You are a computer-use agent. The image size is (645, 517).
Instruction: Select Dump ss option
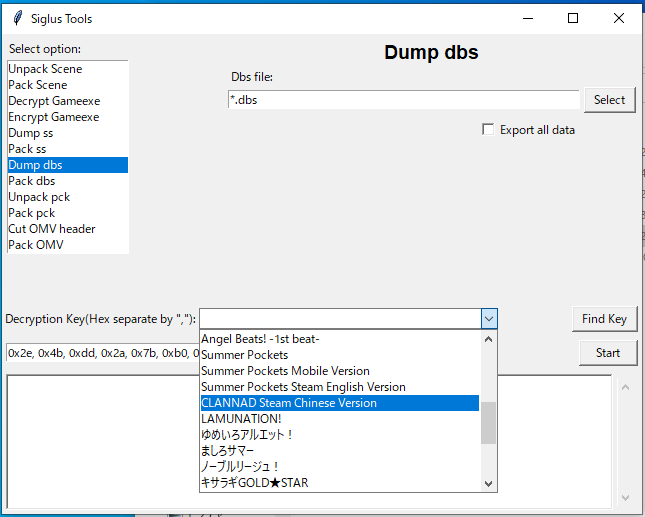coord(68,133)
